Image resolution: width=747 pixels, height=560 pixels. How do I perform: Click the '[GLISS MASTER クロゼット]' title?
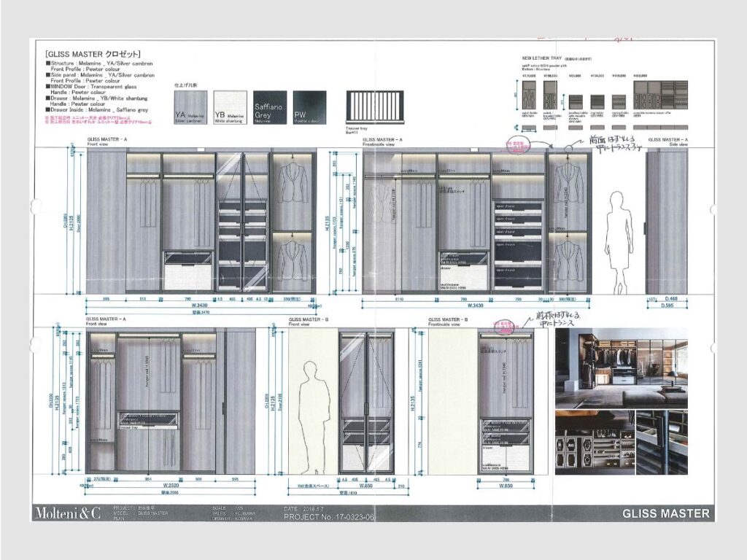point(93,54)
